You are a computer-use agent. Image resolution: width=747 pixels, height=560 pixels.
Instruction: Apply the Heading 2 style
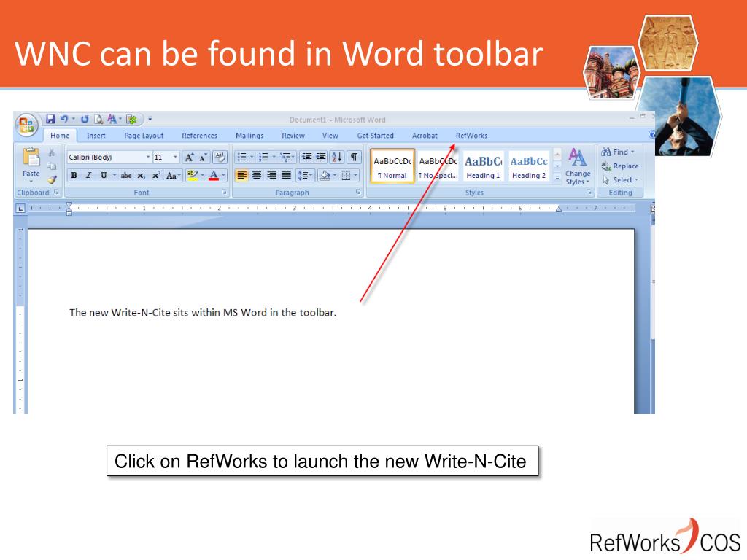(529, 166)
